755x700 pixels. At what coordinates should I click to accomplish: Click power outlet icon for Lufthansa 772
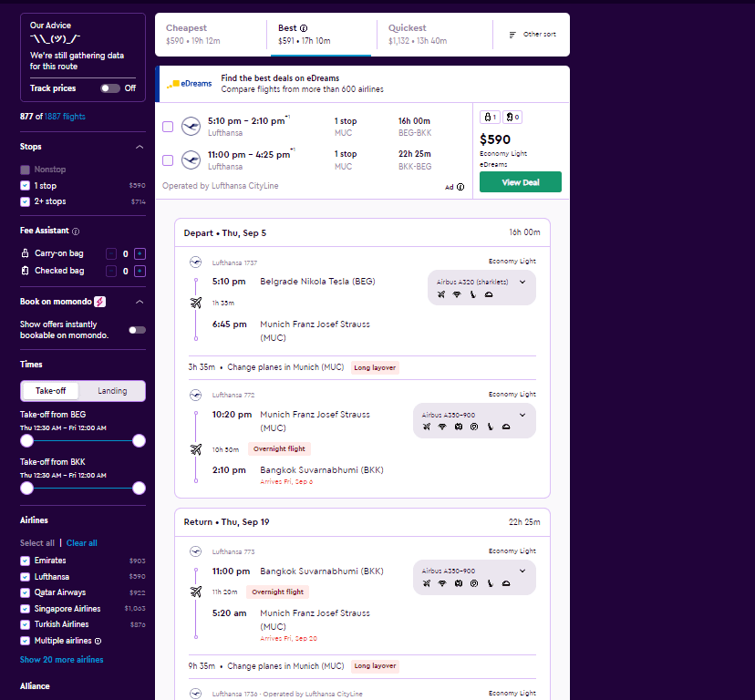[x=474, y=427]
